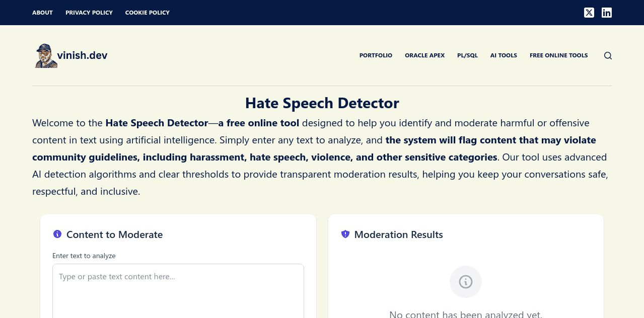The width and height of the screenshot is (644, 318).
Task: Click the info icon beside Content to Moderate
Action: 57,233
